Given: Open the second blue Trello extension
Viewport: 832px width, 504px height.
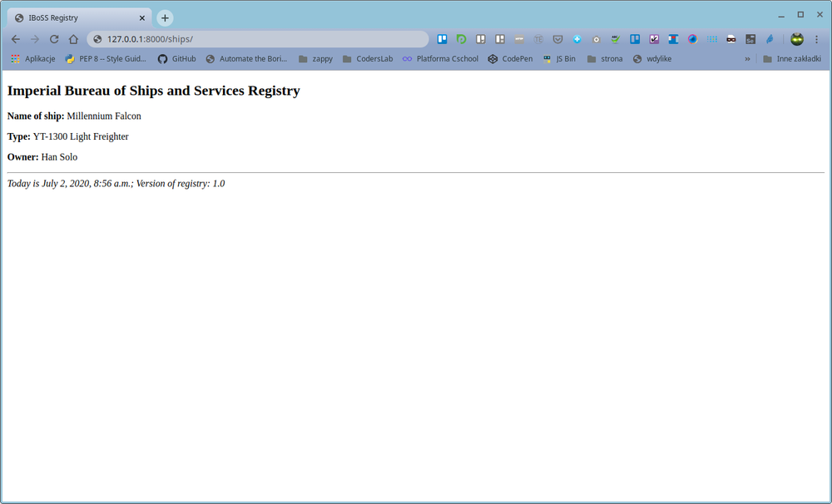Looking at the screenshot, I should (635, 39).
